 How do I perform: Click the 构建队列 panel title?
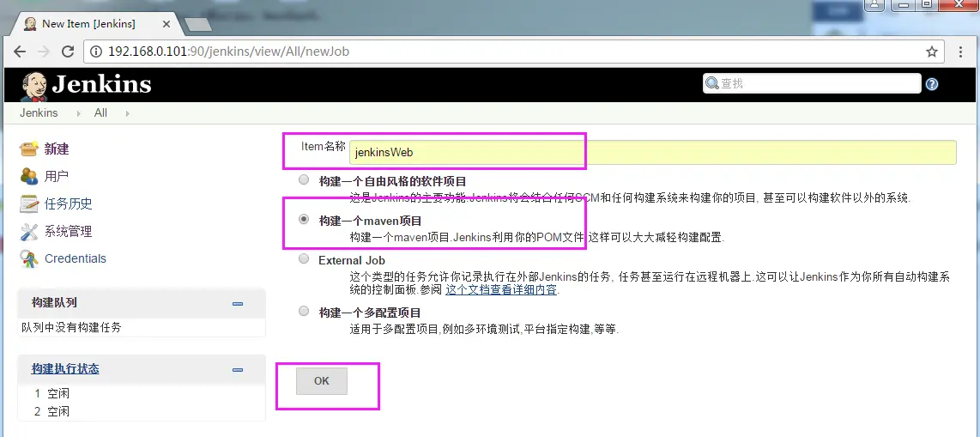coord(54,302)
